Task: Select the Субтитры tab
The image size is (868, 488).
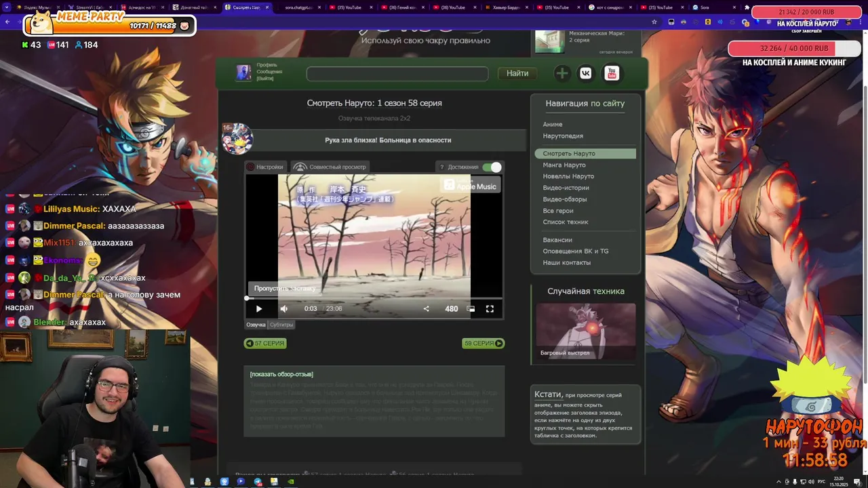Action: pyautogui.click(x=281, y=325)
